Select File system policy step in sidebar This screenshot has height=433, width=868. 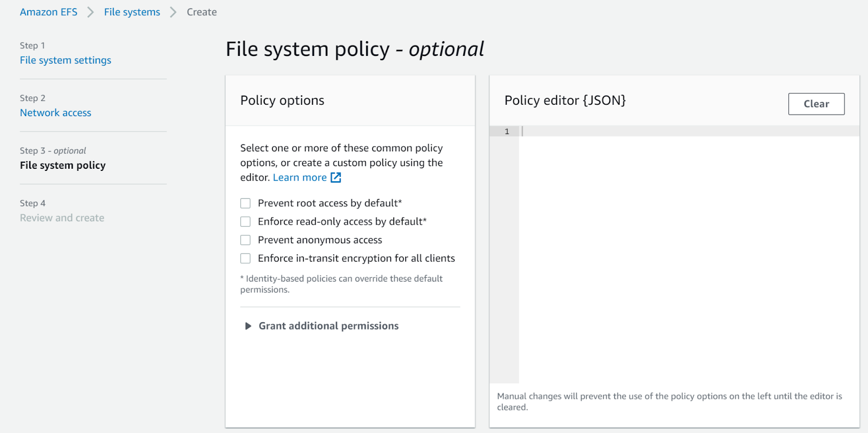(62, 165)
